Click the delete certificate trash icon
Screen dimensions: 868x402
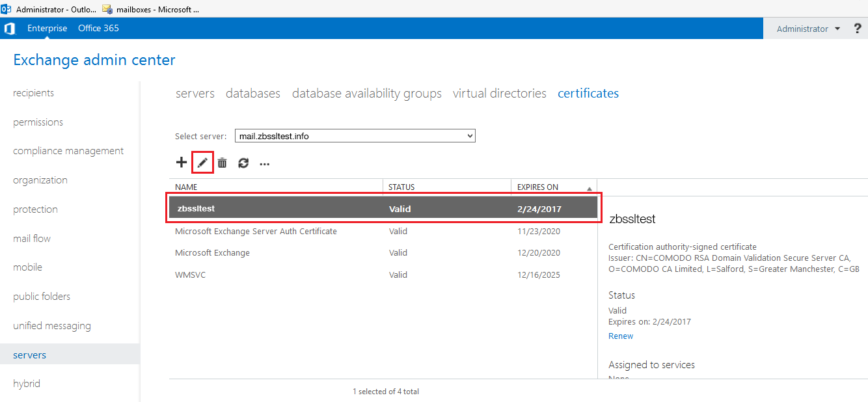point(222,162)
